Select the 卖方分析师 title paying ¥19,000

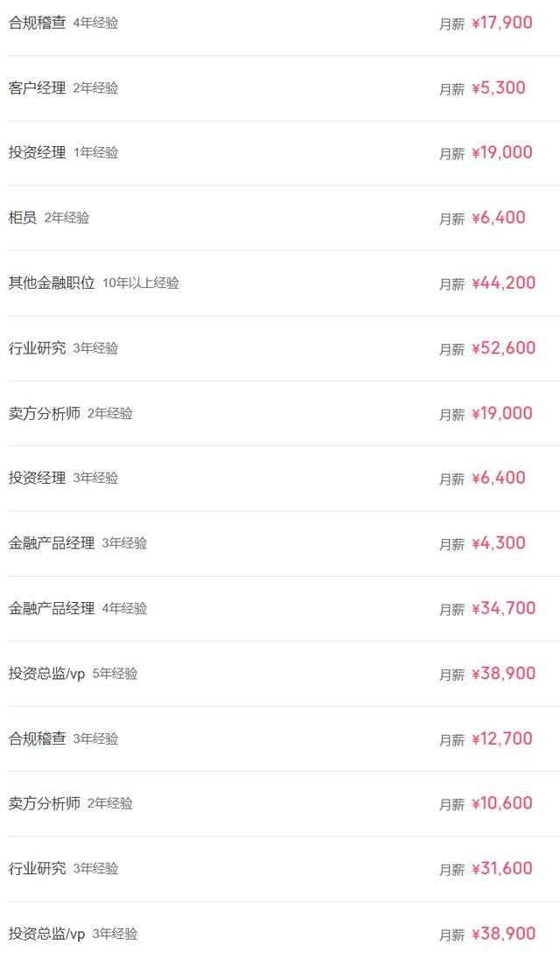[x=45, y=413]
